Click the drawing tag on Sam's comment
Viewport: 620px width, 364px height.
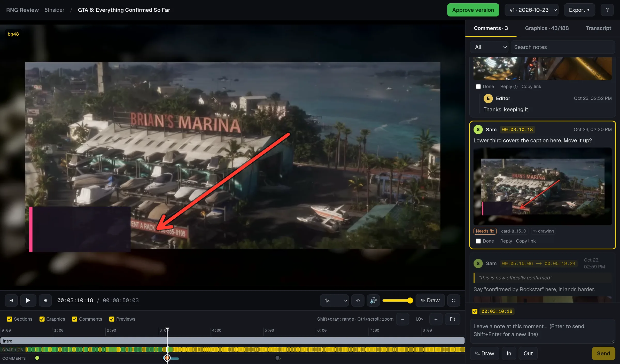click(543, 231)
